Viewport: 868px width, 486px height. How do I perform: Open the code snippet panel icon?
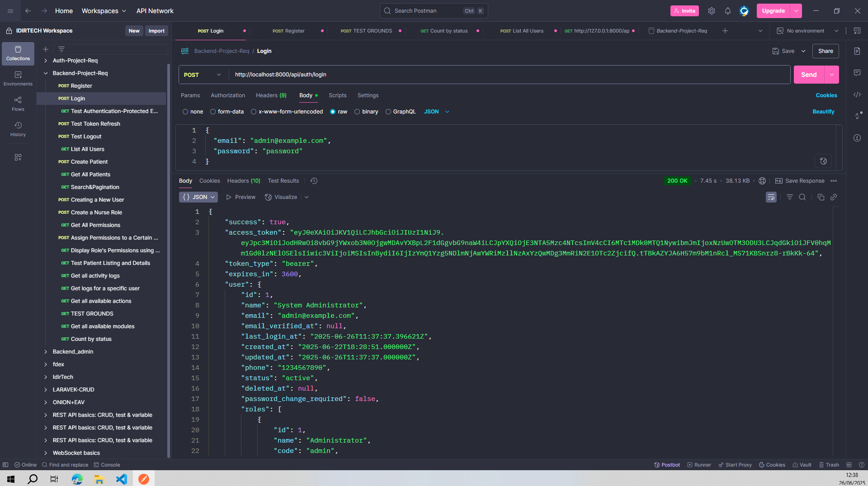click(857, 94)
